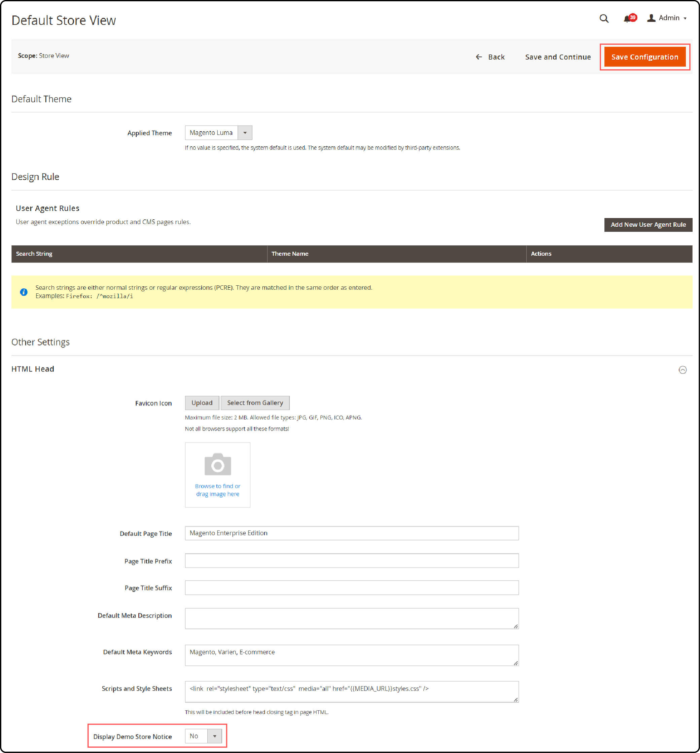Screen dimensions: 700x753
Task: Click the HTML Head section title
Action: click(33, 369)
